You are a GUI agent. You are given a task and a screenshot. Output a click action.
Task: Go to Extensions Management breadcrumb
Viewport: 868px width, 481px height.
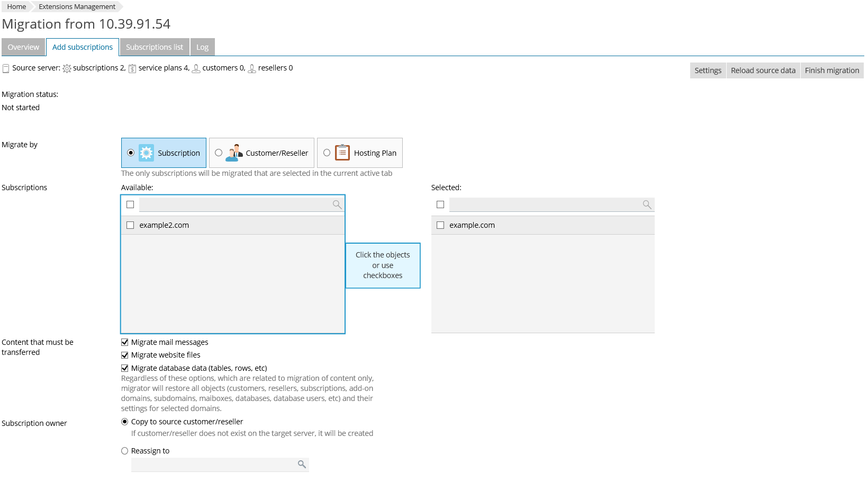point(77,7)
